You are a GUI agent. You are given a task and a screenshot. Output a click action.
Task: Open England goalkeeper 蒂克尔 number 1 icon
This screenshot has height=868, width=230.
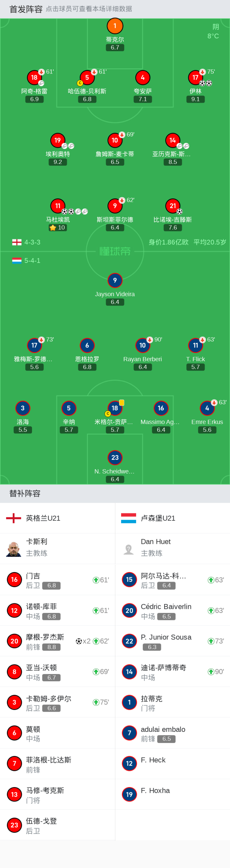pyautogui.click(x=115, y=26)
